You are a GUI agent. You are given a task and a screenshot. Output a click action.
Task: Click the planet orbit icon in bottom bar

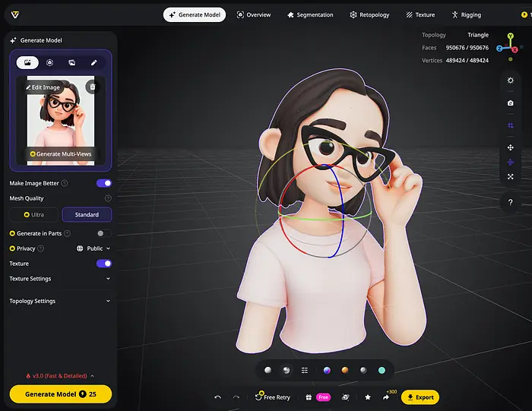(345, 397)
